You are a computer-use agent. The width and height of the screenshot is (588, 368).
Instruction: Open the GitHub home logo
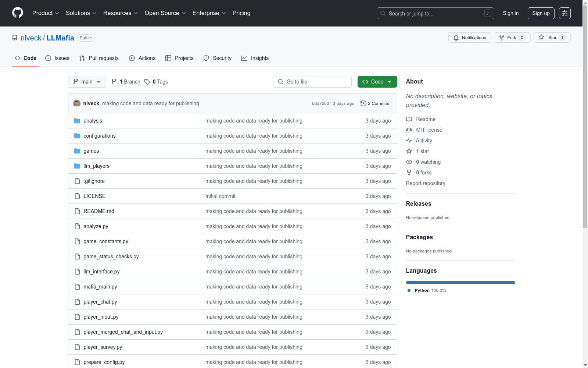[18, 13]
